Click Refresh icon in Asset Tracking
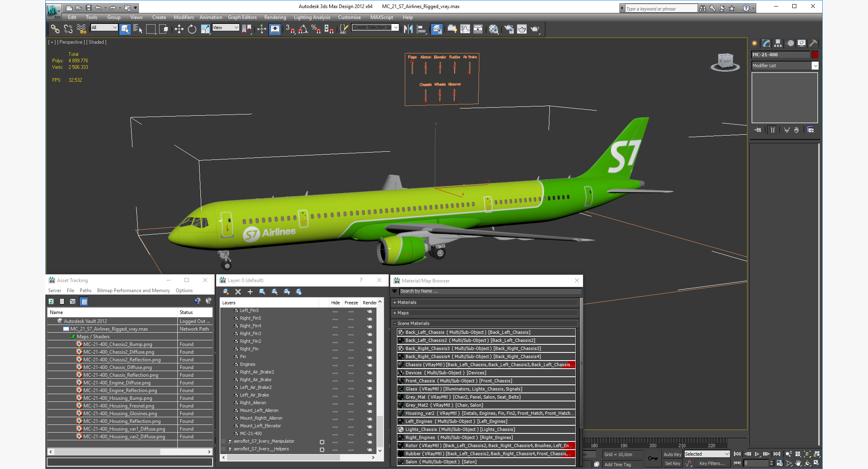 pos(51,301)
